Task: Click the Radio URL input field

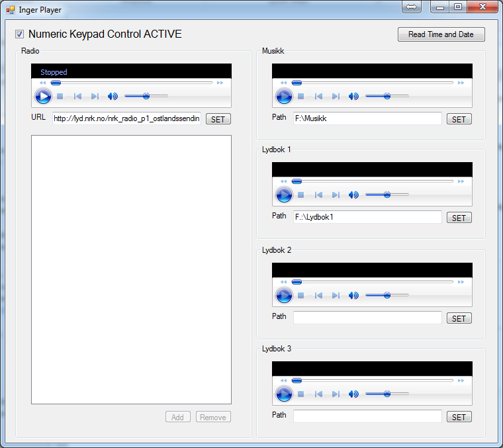Action: (126, 118)
